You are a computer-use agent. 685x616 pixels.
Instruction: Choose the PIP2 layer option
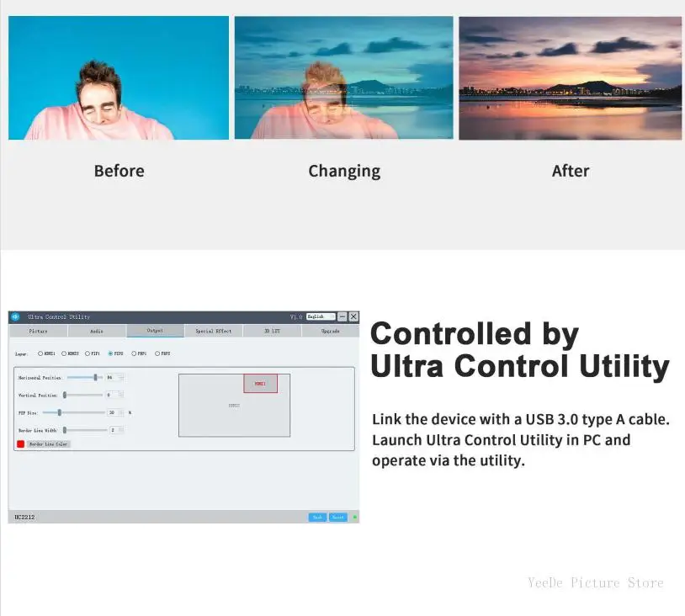pyautogui.click(x=110, y=353)
